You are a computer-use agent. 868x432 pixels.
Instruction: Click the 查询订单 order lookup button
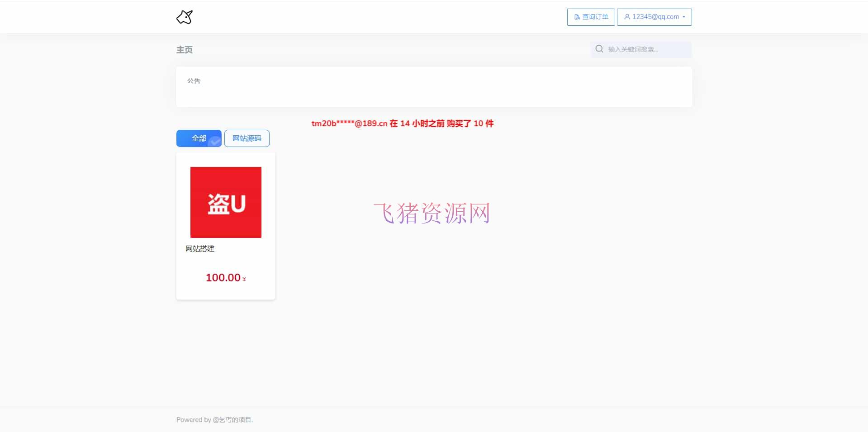(590, 17)
